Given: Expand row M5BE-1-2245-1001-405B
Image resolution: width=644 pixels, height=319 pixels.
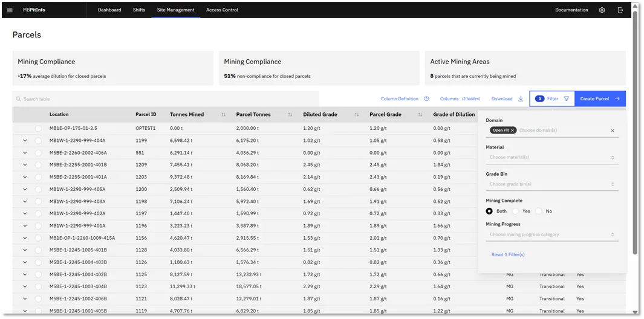Looking at the screenshot, I should pos(25,311).
